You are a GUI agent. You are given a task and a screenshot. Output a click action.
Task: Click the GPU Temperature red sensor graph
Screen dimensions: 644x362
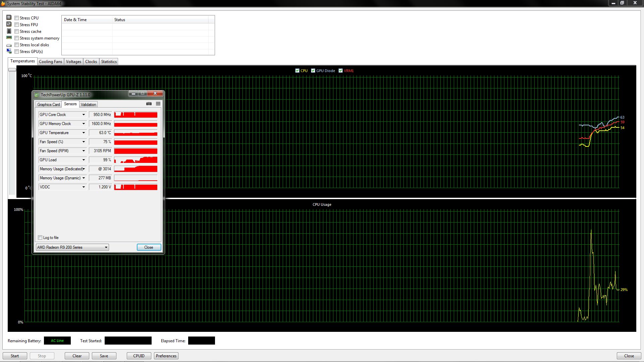(136, 133)
